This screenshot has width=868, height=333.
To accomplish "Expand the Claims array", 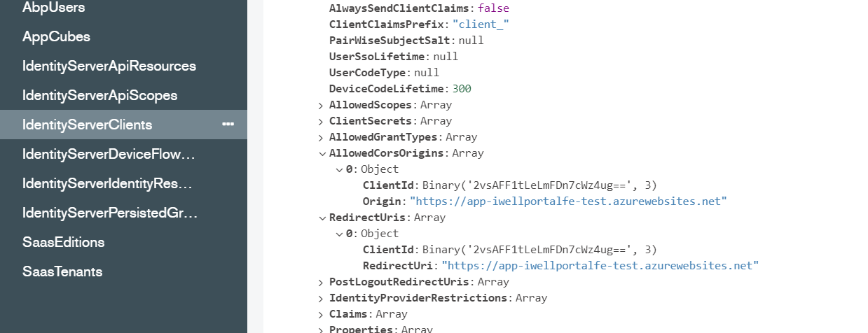I will pos(321,314).
